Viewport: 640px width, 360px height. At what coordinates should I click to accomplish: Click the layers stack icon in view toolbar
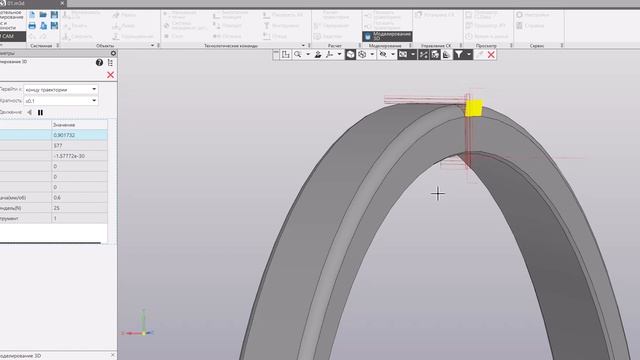pos(447,54)
